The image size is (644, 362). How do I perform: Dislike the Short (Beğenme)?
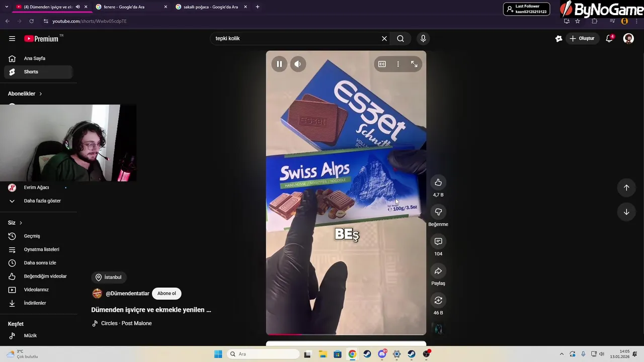(x=438, y=212)
